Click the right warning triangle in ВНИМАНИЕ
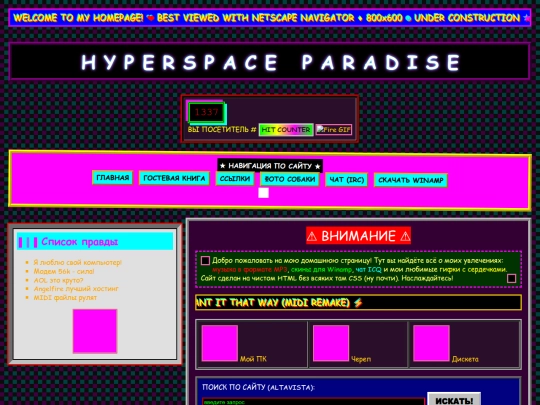Image resolution: width=540 pixels, height=405 pixels. [405, 237]
